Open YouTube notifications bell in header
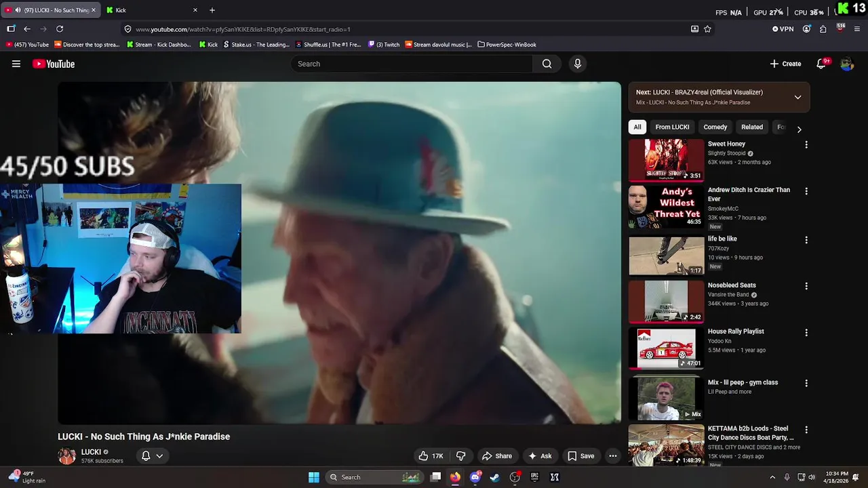The width and height of the screenshot is (868, 488). 821,64
